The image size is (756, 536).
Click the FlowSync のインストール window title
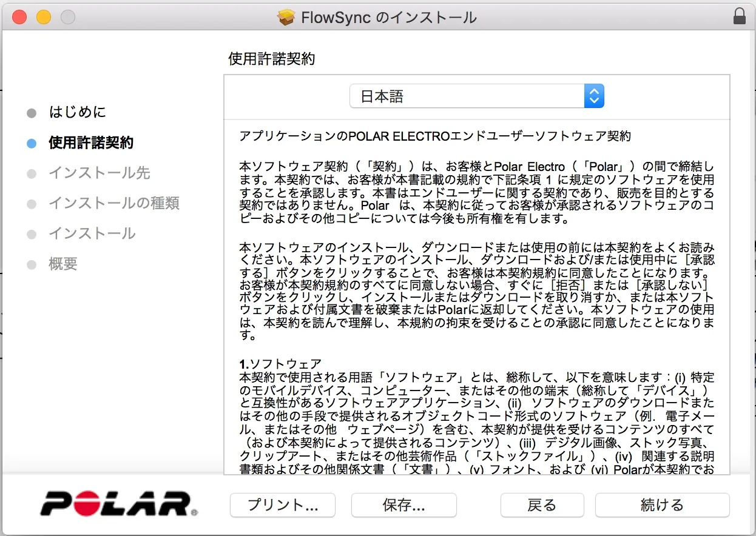[388, 18]
